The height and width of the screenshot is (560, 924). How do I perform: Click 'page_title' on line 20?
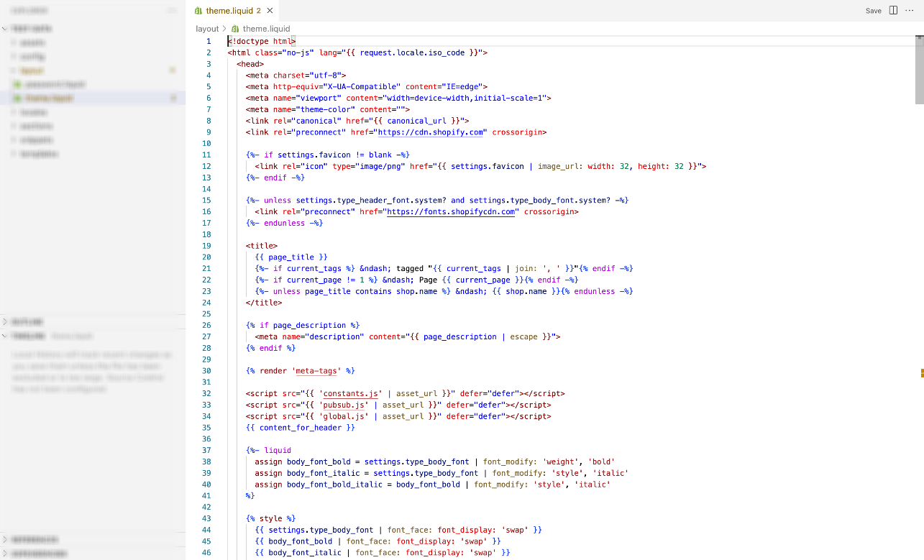(291, 257)
